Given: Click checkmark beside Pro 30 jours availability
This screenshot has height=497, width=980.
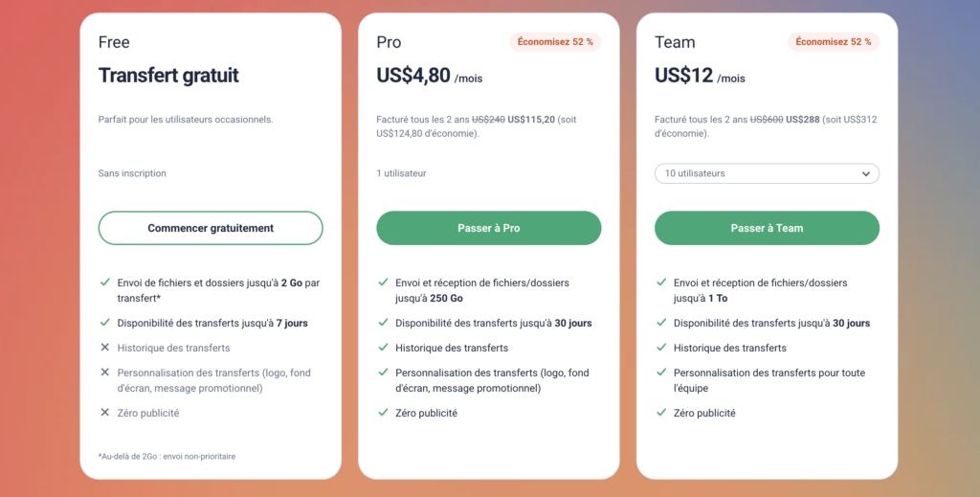Looking at the screenshot, I should point(382,323).
